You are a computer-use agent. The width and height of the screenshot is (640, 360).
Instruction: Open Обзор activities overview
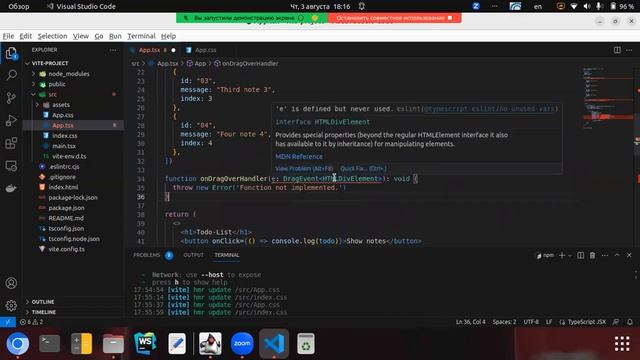pos(19,6)
